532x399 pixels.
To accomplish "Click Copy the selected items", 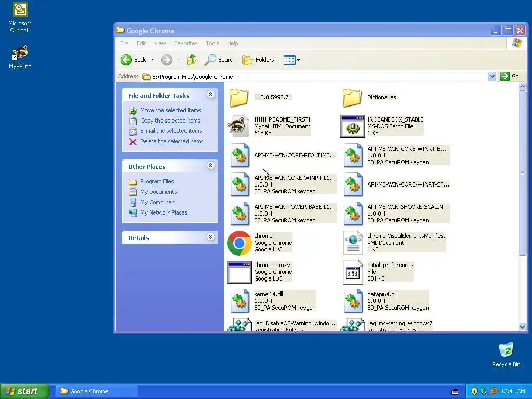I will pos(170,121).
